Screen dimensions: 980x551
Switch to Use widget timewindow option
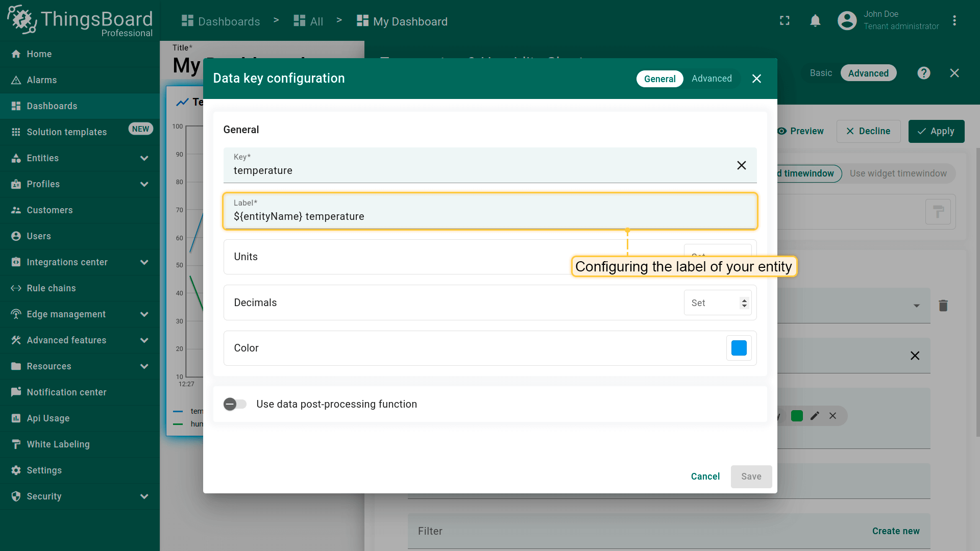[x=898, y=173]
